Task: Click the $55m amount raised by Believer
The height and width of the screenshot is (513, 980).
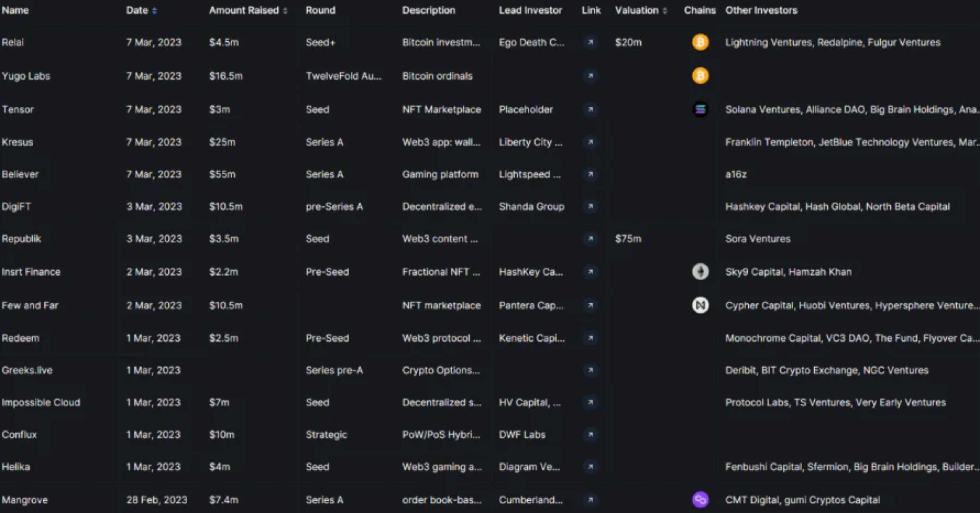Action: pos(222,174)
